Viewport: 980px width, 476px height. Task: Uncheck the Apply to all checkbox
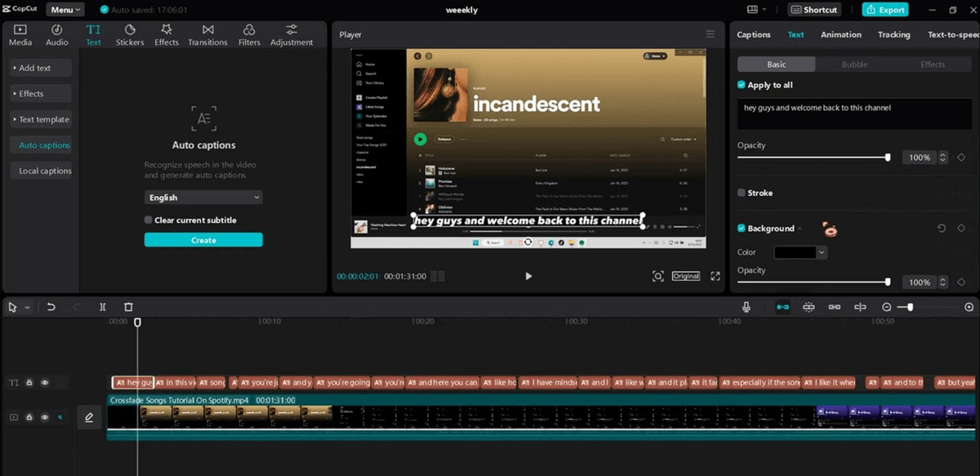pos(742,85)
